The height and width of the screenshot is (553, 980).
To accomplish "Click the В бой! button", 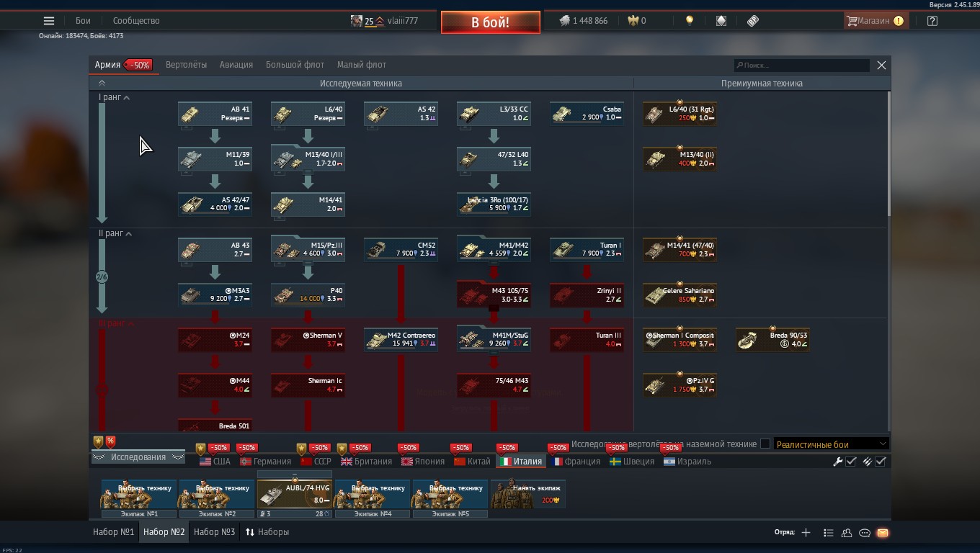I will [x=490, y=22].
